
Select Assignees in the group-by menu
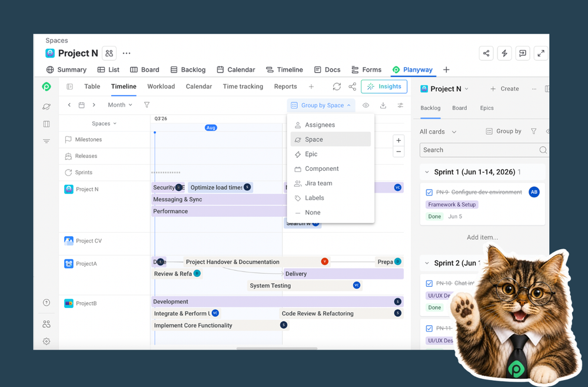[x=331, y=125]
